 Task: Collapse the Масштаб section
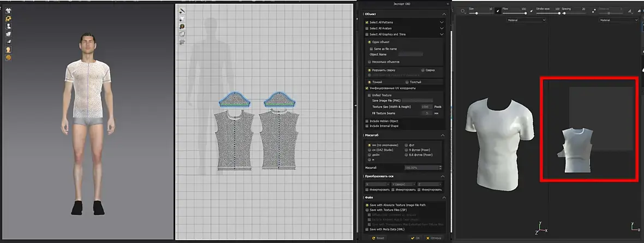pyautogui.click(x=442, y=135)
